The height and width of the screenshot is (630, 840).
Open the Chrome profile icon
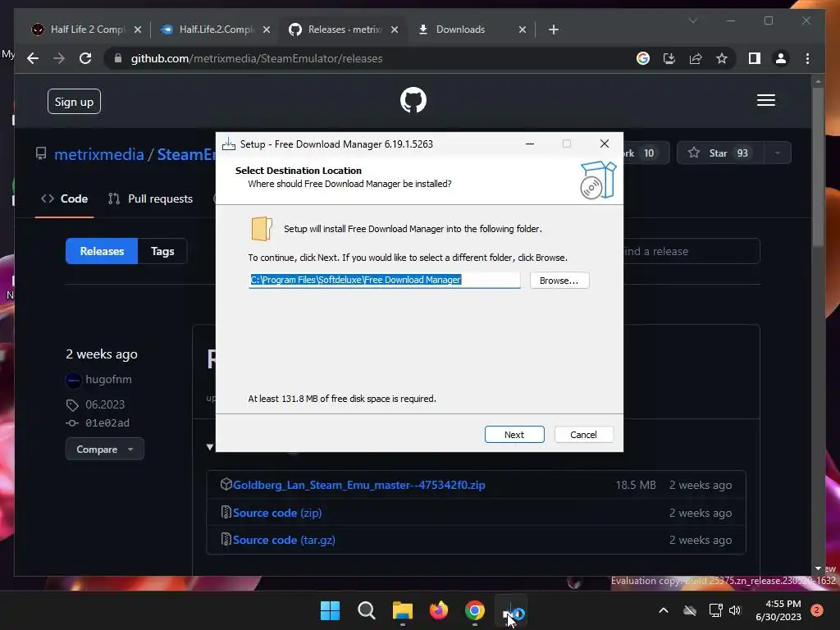pyautogui.click(x=781, y=58)
